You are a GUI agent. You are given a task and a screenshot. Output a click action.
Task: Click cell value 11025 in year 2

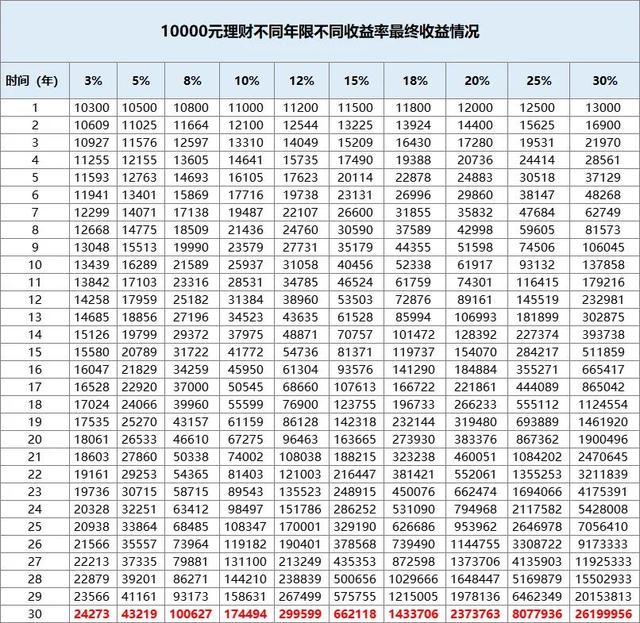pos(139,125)
